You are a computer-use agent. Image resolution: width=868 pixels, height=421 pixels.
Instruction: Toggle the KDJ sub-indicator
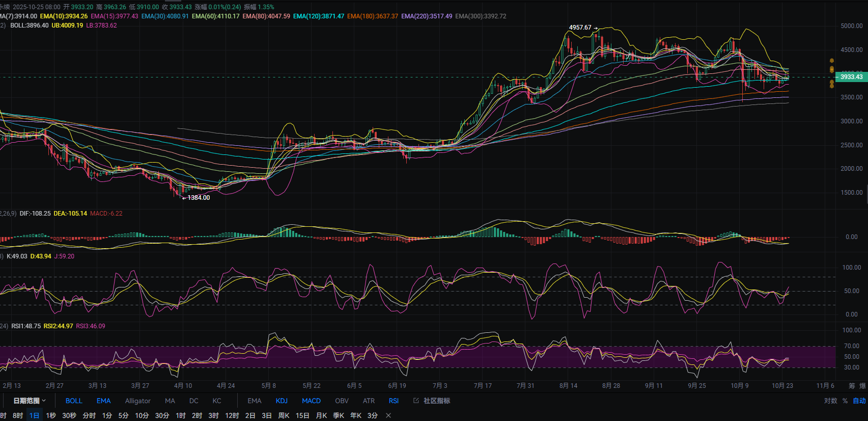pyautogui.click(x=282, y=401)
